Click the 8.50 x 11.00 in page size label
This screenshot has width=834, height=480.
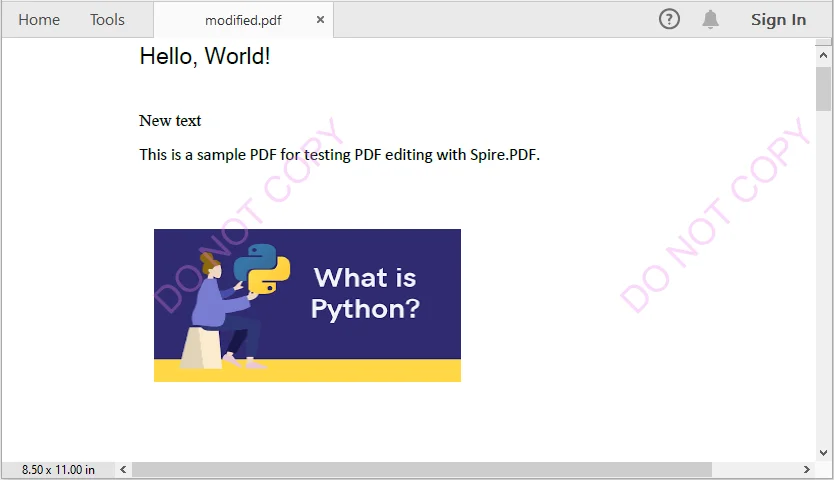58,469
